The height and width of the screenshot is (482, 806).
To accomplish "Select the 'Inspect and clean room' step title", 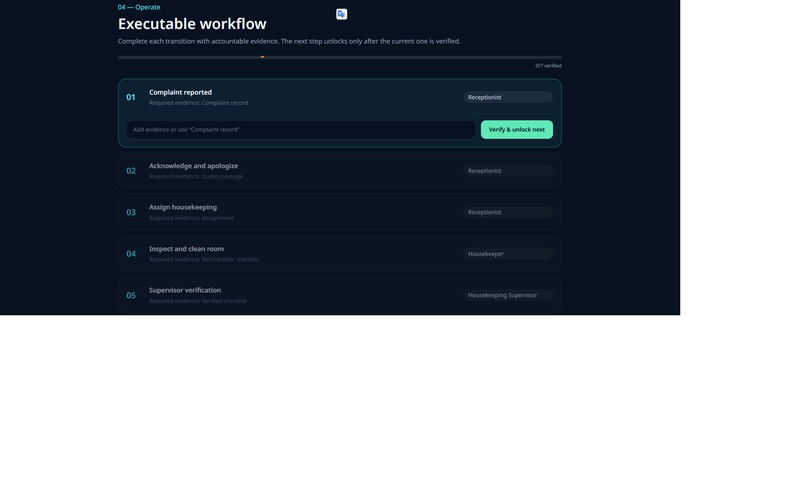I will 187,249.
